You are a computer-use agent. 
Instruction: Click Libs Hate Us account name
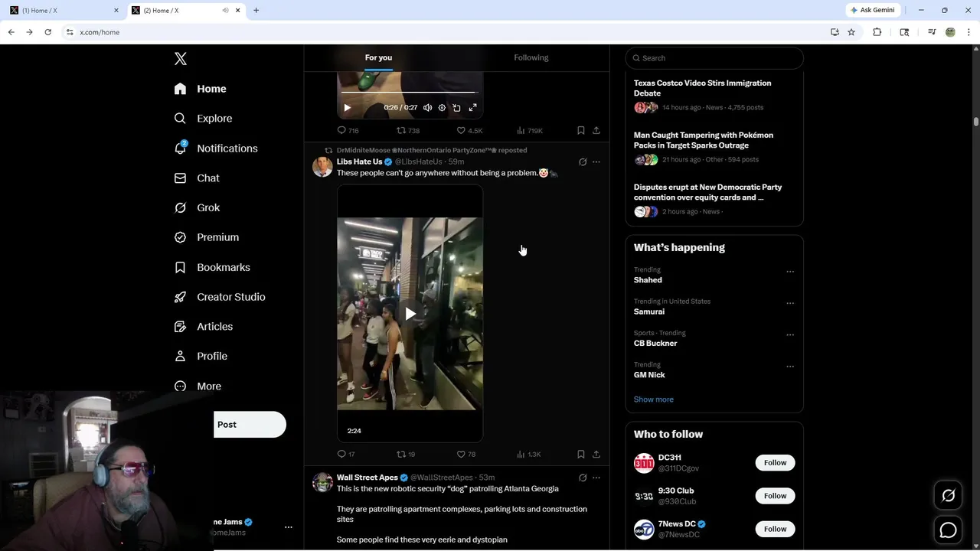point(359,161)
